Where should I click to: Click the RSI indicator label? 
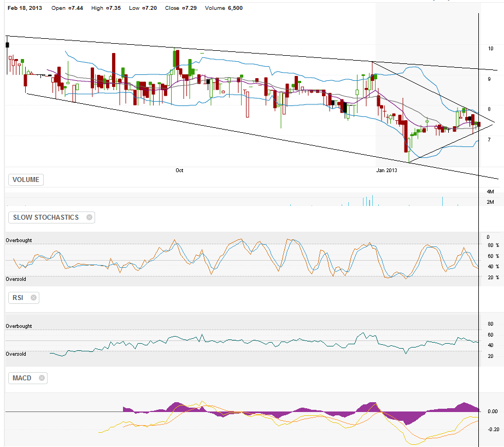click(x=17, y=298)
